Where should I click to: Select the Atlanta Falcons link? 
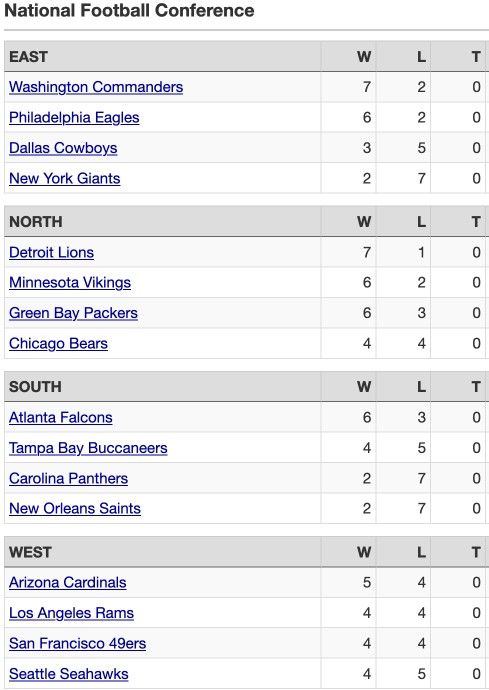click(x=61, y=417)
